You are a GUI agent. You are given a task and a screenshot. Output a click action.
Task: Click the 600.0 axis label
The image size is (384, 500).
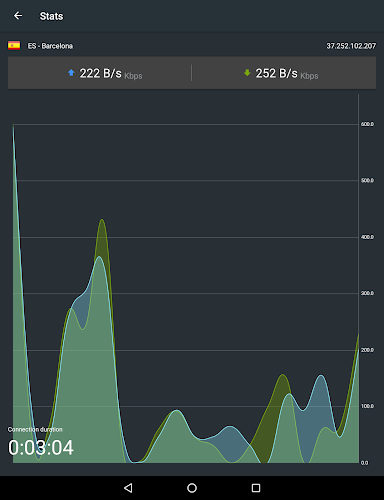point(367,124)
